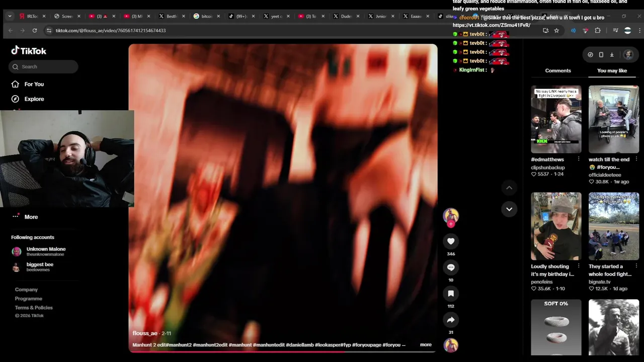
Task: Click the Company footer link
Action: 26,290
